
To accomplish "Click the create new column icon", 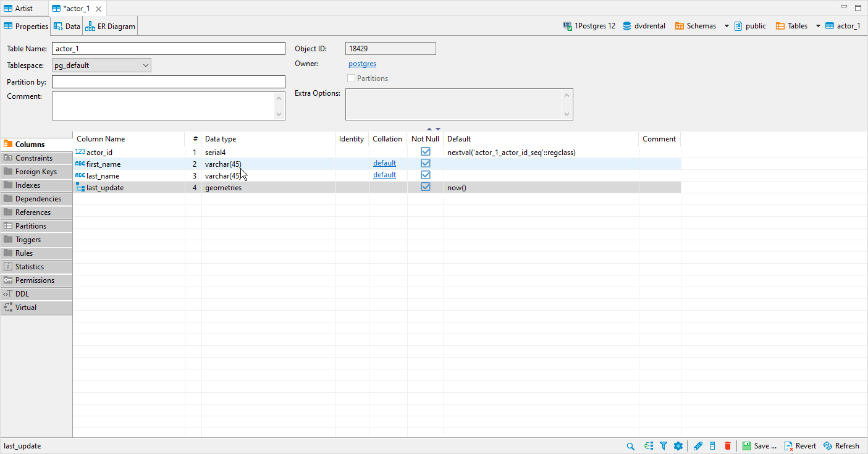I will coord(713,446).
